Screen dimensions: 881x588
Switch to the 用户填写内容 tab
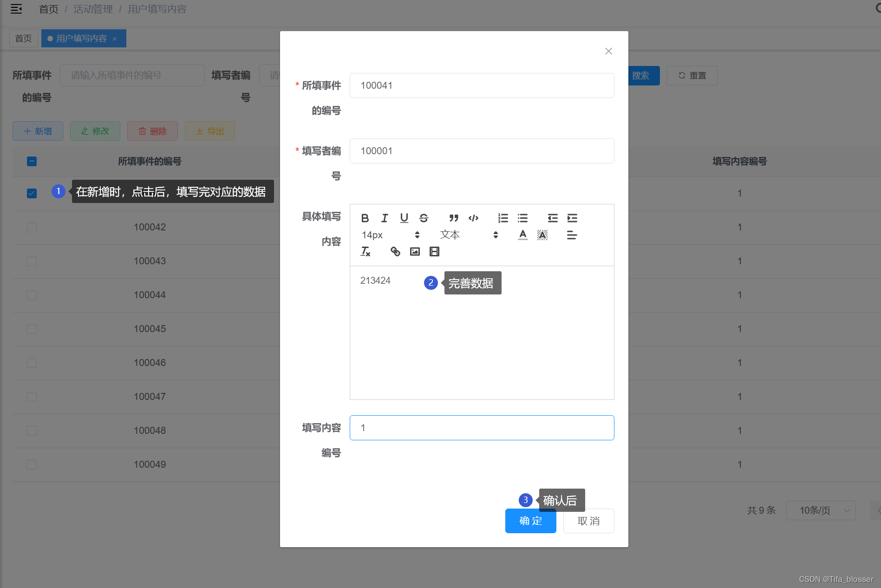(x=81, y=39)
